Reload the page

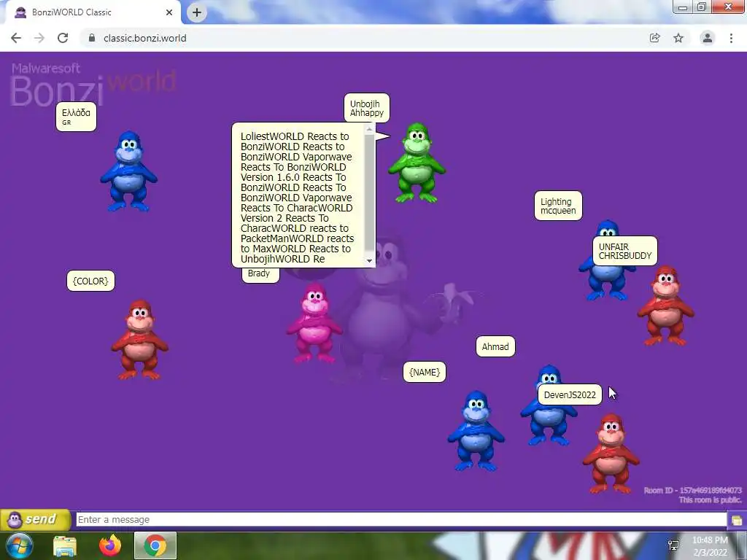[x=63, y=38]
